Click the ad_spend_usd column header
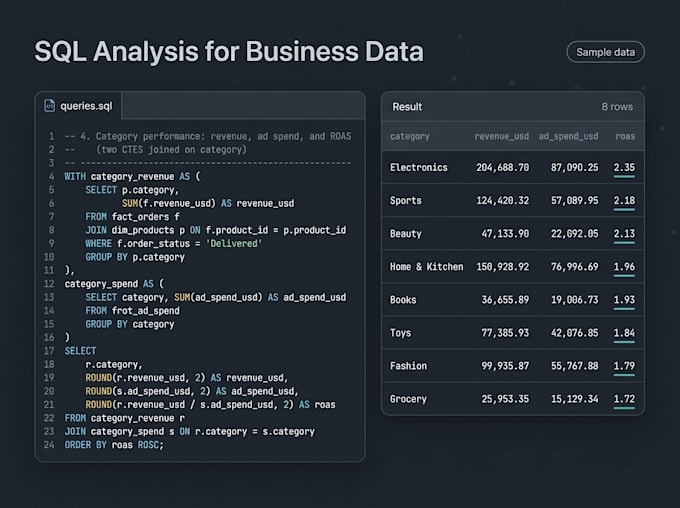 [x=568, y=136]
